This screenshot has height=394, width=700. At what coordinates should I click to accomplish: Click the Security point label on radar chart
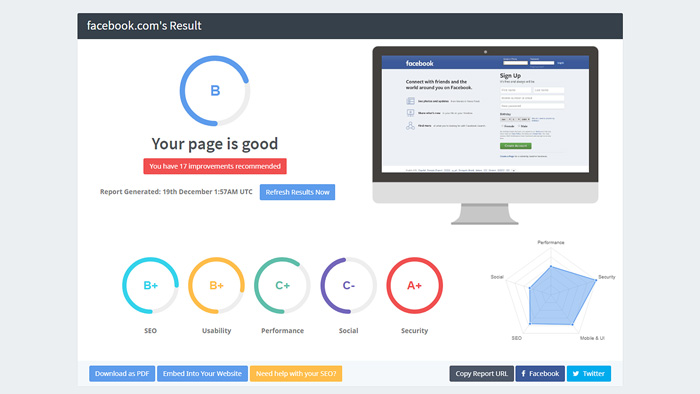(607, 277)
